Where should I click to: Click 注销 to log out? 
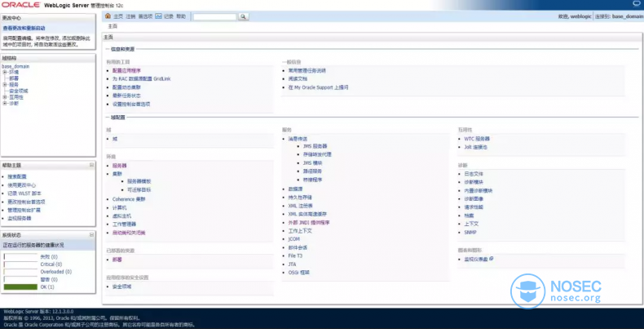click(x=130, y=16)
